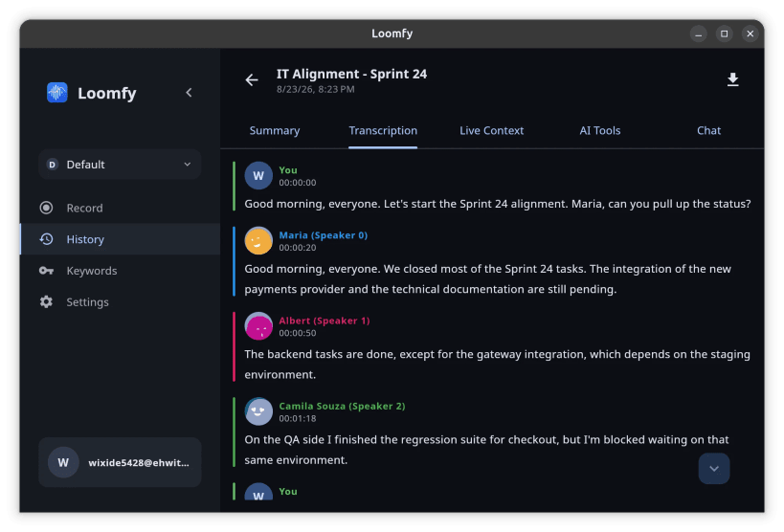Click the D badge in workspace selector
This screenshot has width=784, height=532.
coord(52,165)
